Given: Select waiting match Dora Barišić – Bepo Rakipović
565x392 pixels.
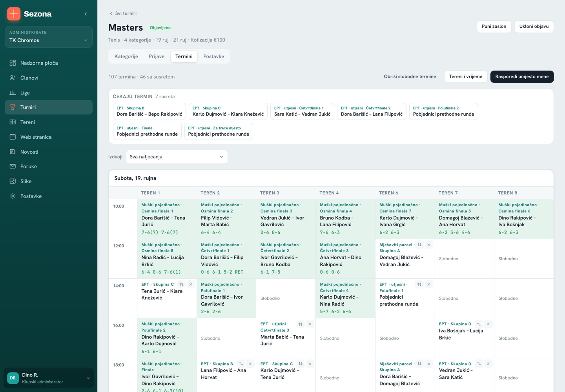Looking at the screenshot, I should (x=149, y=111).
